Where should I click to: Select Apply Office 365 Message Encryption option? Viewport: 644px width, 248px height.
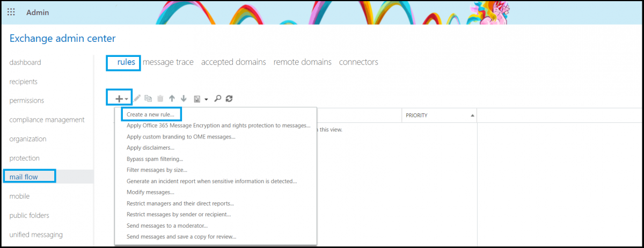[x=218, y=126]
